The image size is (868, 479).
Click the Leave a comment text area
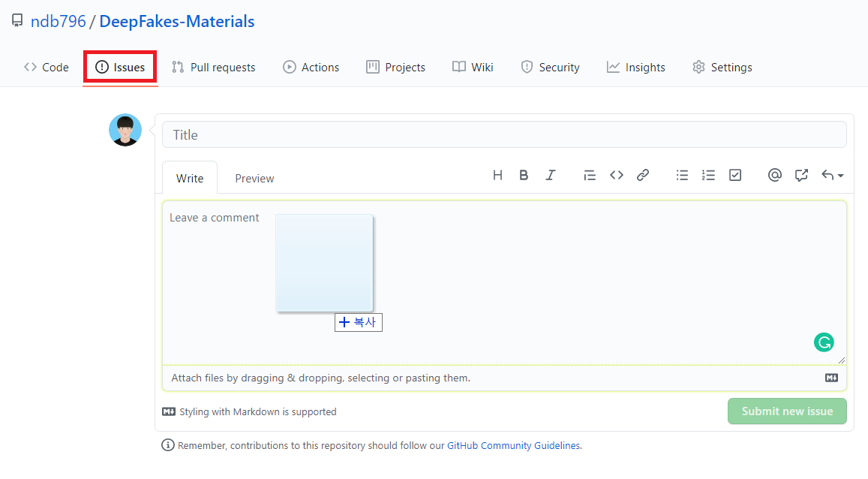[504, 282]
